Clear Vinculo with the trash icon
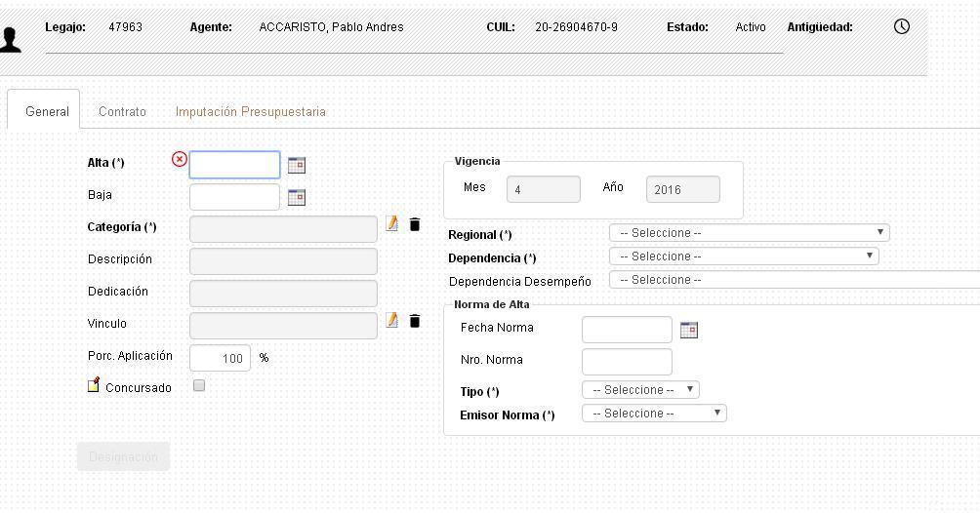This screenshot has height=513, width=980. [x=414, y=321]
